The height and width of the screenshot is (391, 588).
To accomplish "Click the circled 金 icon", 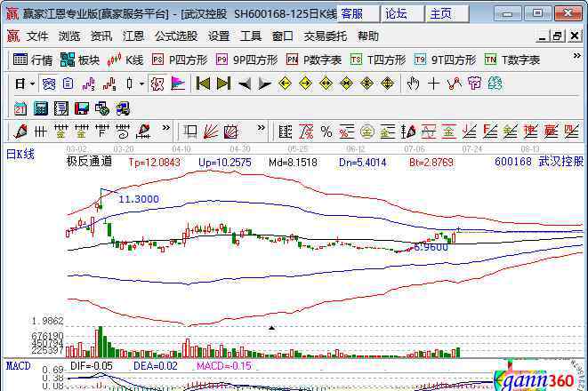I will tap(367, 132).
